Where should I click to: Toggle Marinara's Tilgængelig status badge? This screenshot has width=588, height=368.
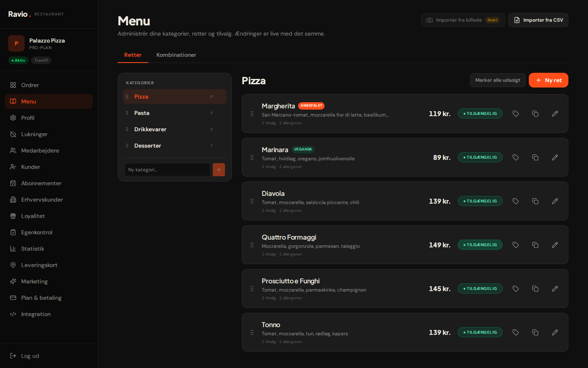click(x=480, y=157)
